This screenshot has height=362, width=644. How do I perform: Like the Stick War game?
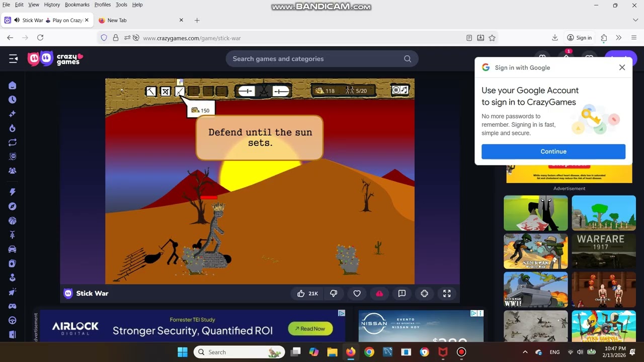[307, 294]
